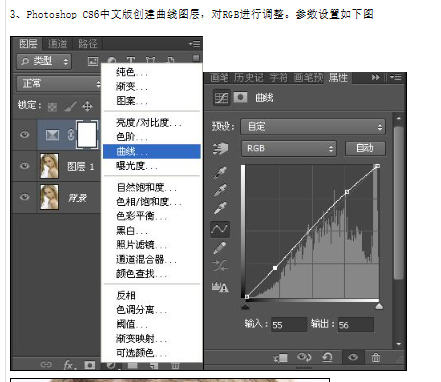Click the Curves adjustment icon in properties
Viewport: 441px width, 382px height.
pos(221,98)
